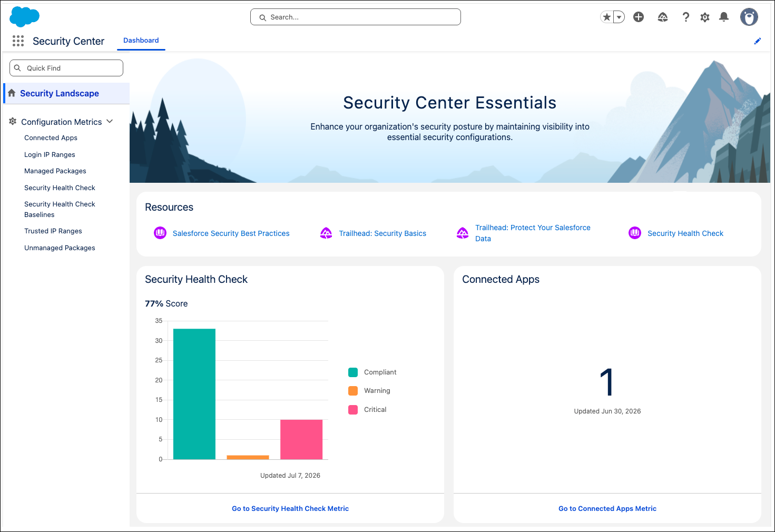Click the Resources section heading
The image size is (775, 532).
(x=169, y=208)
